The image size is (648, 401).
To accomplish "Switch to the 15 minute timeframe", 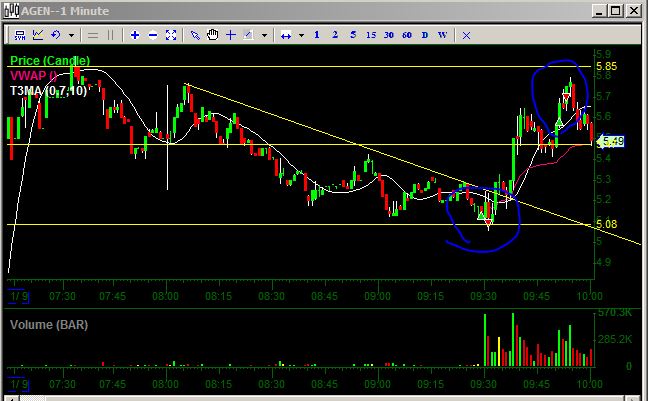I will pos(371,36).
